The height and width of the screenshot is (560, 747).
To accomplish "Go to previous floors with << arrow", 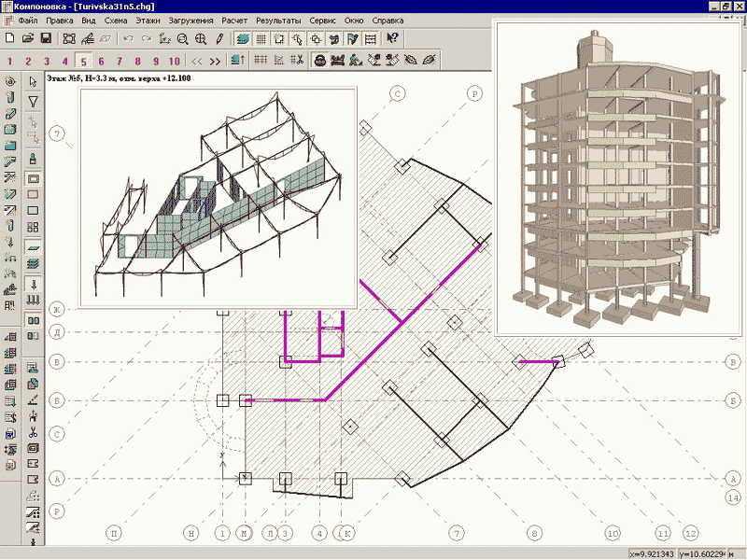I will coord(198,62).
